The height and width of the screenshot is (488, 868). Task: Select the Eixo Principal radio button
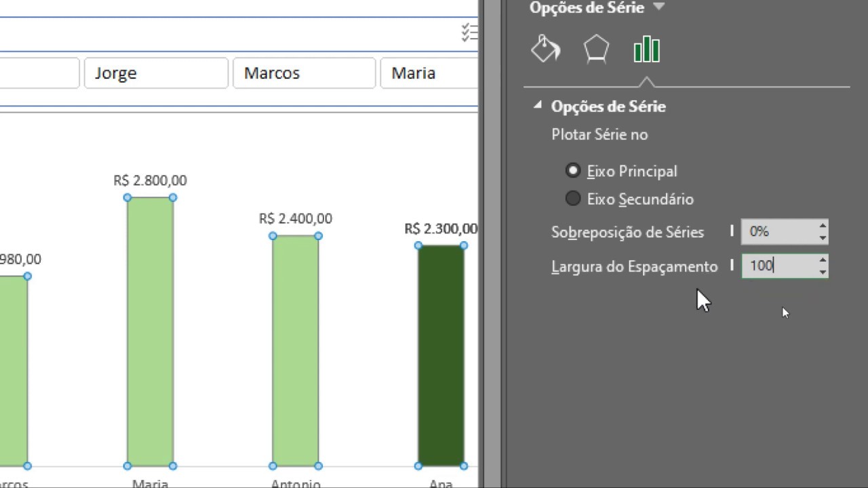(573, 171)
